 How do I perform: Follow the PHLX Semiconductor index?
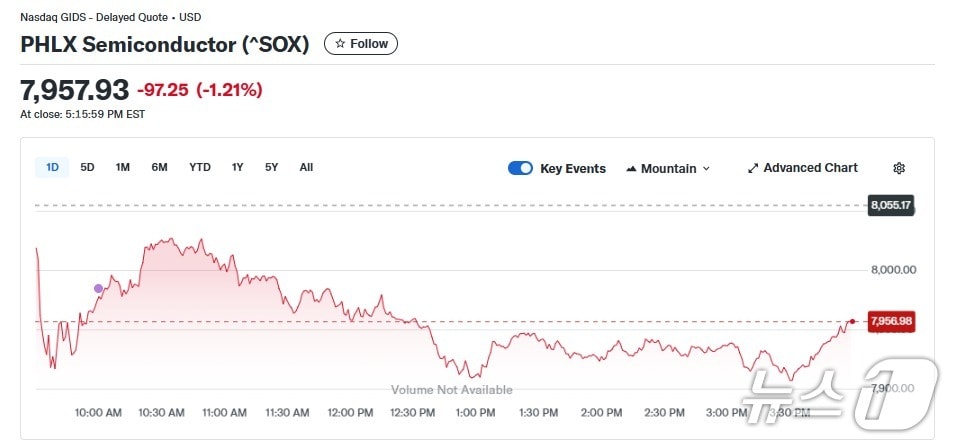361,44
